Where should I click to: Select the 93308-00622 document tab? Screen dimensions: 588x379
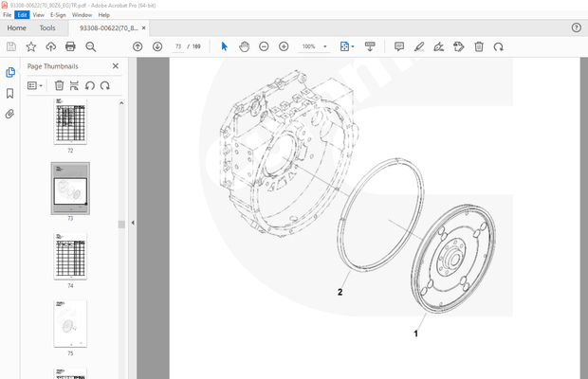109,28
